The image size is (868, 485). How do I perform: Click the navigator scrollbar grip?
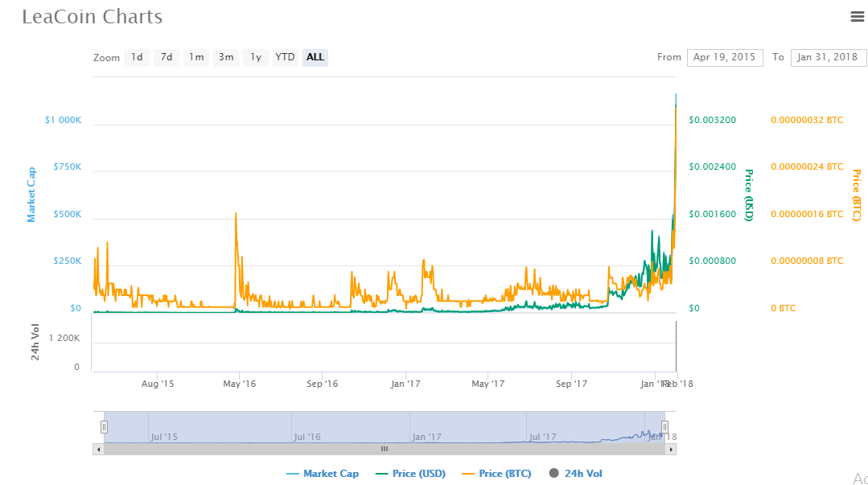coord(385,449)
